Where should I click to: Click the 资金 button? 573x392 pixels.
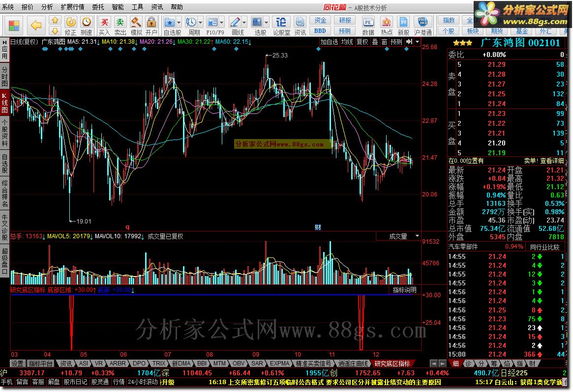click(x=320, y=21)
